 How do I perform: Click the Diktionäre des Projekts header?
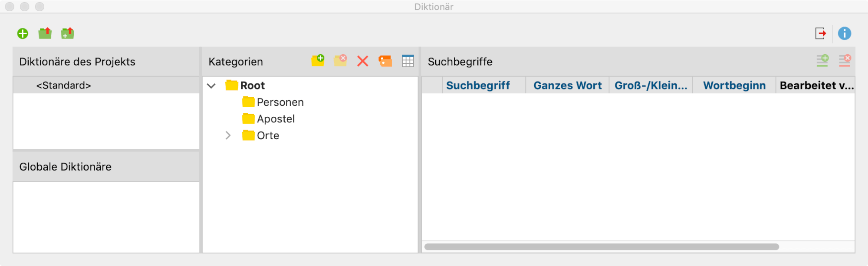tap(106, 62)
